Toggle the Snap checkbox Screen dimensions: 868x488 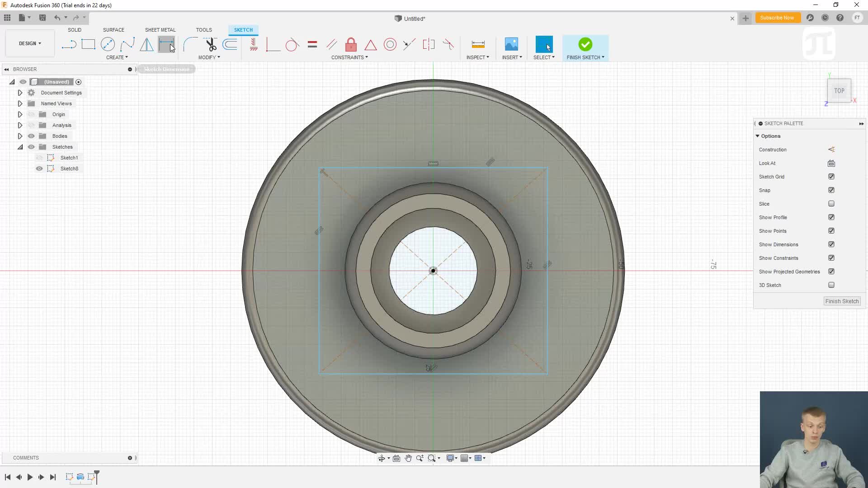831,190
